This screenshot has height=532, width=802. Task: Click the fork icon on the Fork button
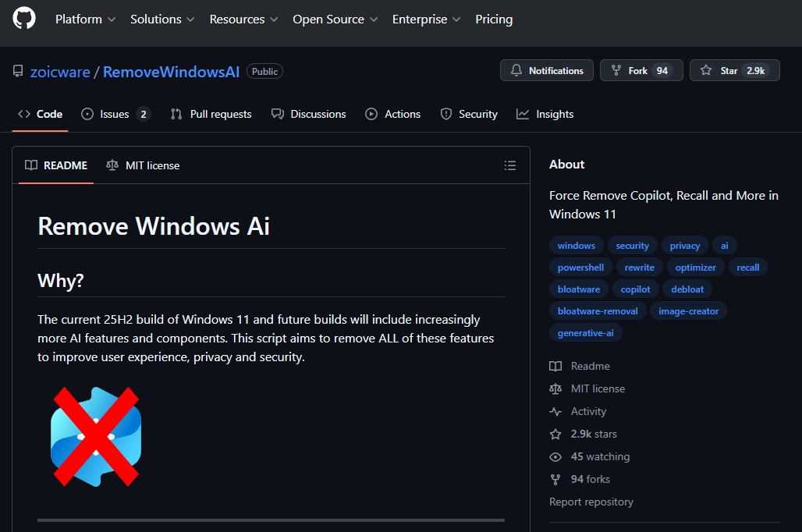tap(616, 70)
